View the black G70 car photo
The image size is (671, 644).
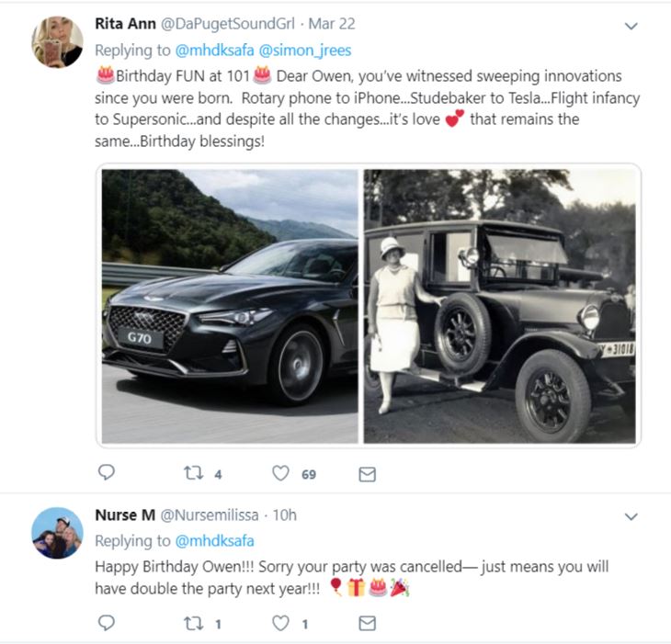point(230,306)
